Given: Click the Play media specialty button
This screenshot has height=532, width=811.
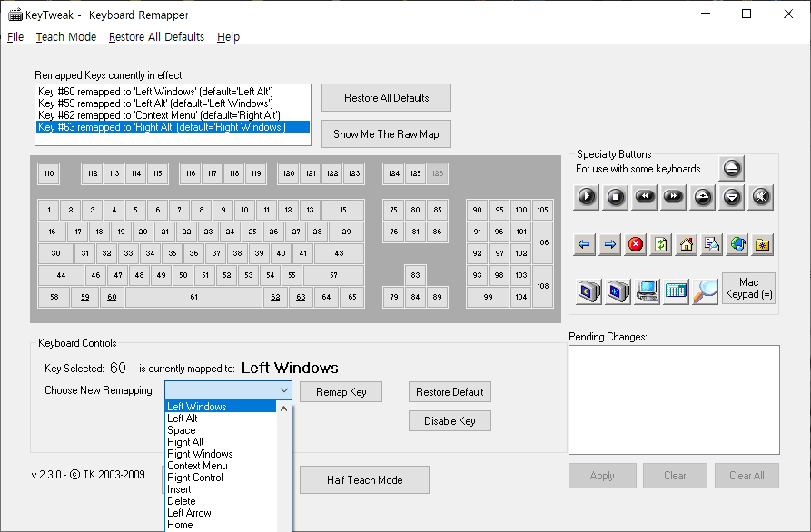Looking at the screenshot, I should coord(586,197).
